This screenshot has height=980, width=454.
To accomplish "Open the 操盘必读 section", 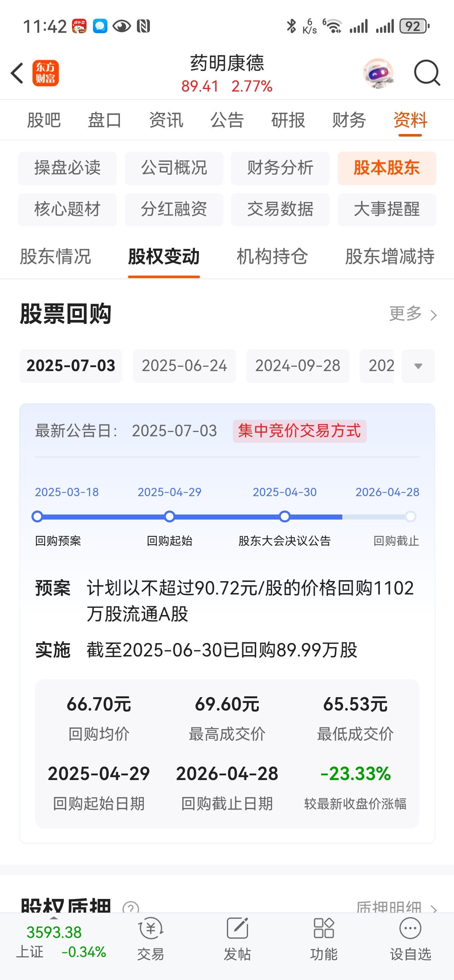I will [x=67, y=168].
